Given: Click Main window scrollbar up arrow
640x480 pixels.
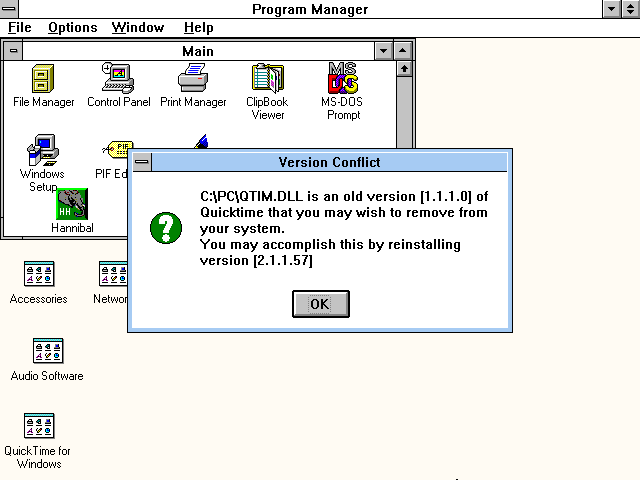Looking at the screenshot, I should click(x=404, y=69).
